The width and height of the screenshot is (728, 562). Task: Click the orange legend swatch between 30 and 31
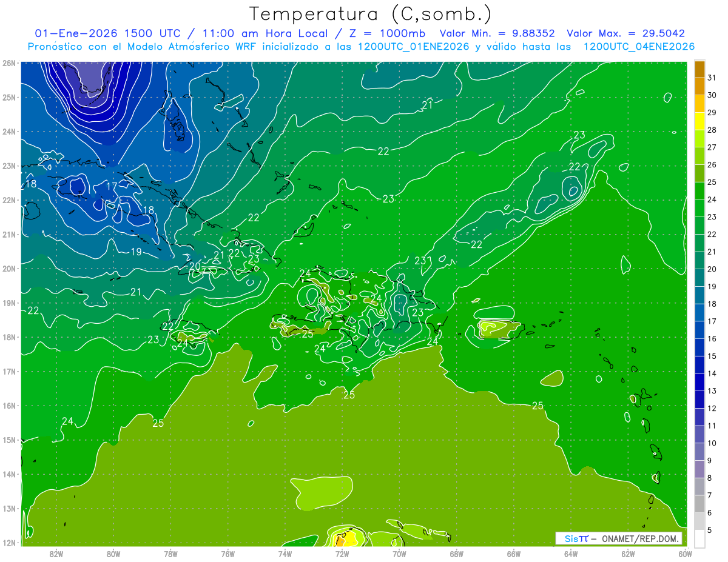pos(699,86)
